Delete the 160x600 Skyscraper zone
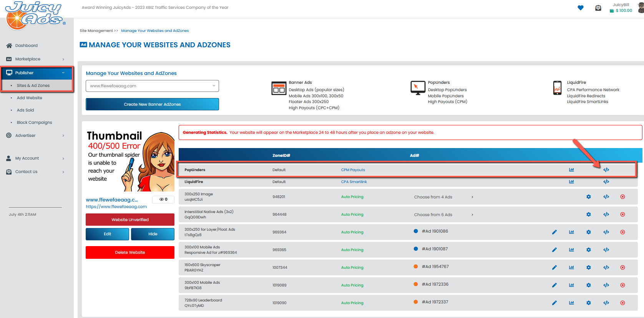The height and width of the screenshot is (318, 644). [x=622, y=268]
